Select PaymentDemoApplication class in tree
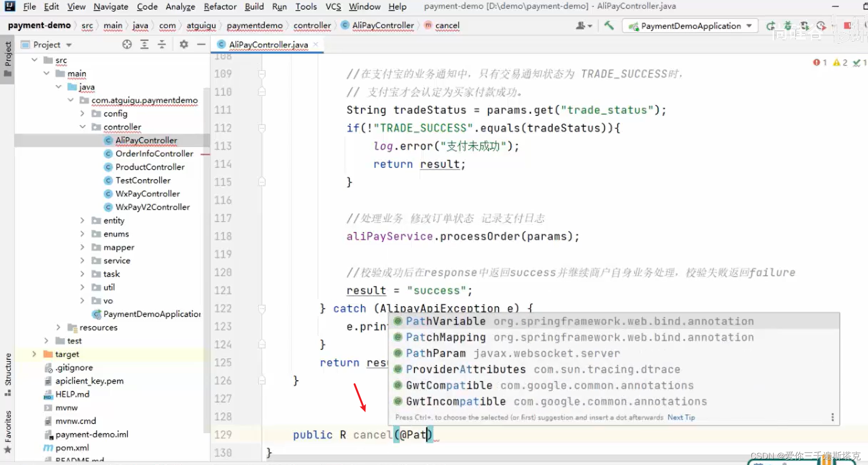868x465 pixels. (151, 314)
